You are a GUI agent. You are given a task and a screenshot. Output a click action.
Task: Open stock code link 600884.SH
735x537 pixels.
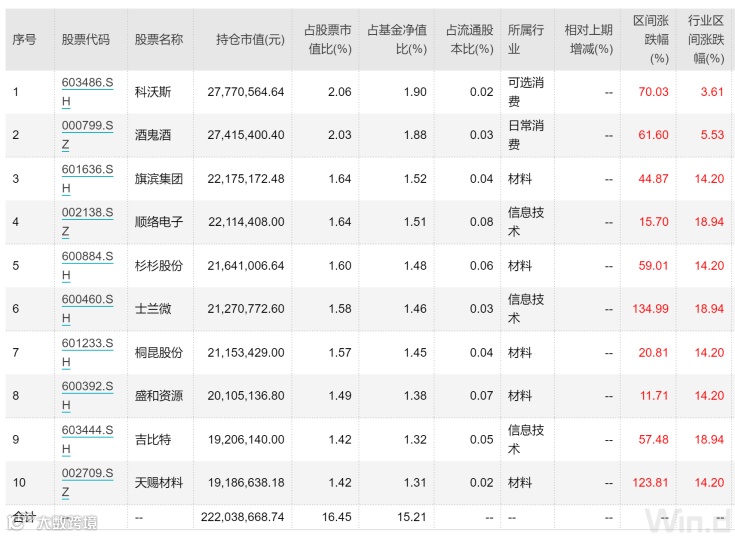pyautogui.click(x=87, y=265)
